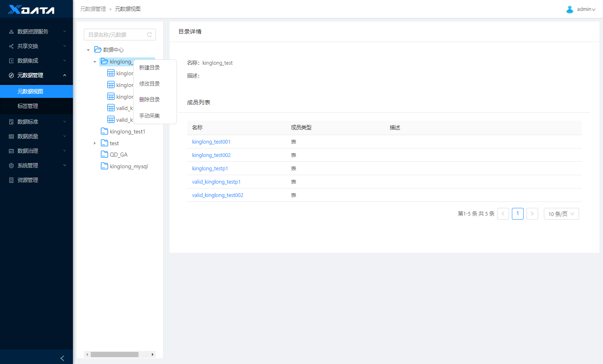603x364 pixels.
Task: Click the tree panel horizontal scrollbar thumb
Action: coord(115,354)
